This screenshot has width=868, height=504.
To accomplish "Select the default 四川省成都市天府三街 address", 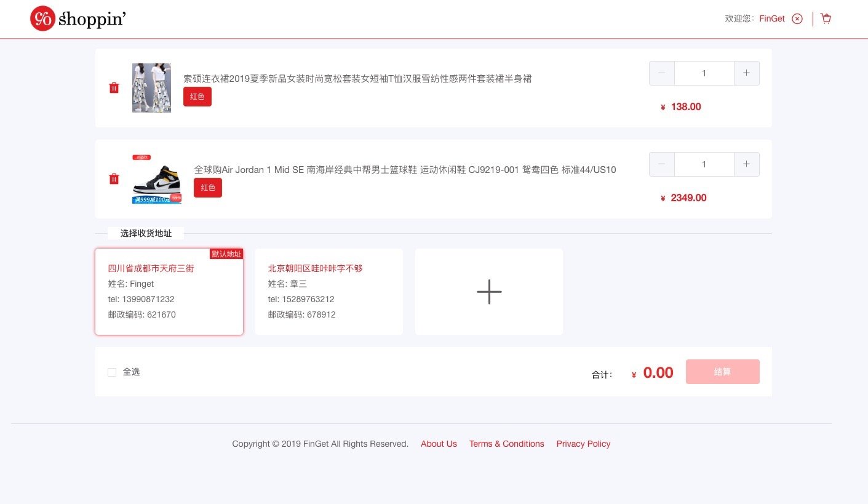I will (169, 291).
